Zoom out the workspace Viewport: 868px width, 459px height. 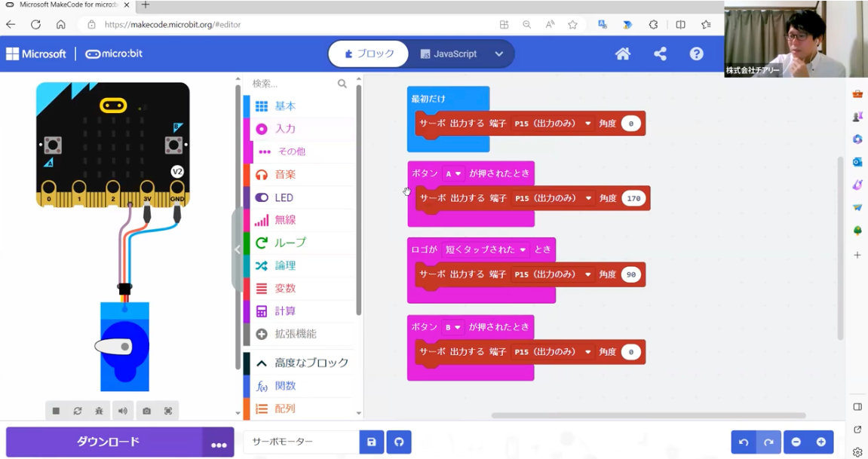point(796,442)
